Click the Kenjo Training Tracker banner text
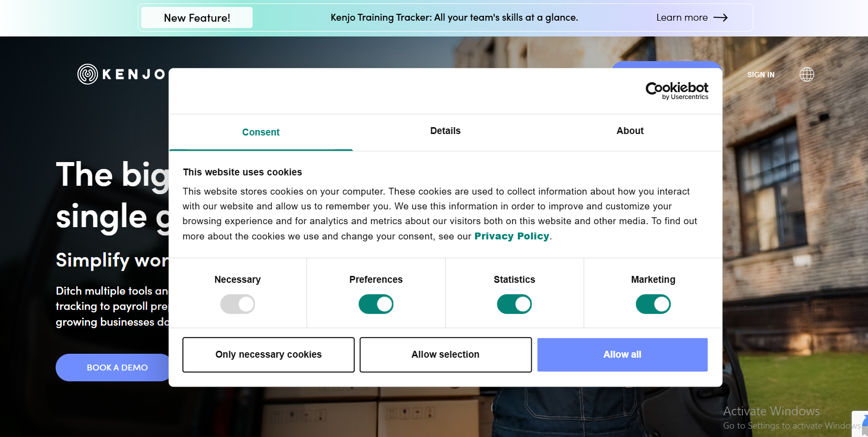This screenshot has height=437, width=868. click(454, 18)
